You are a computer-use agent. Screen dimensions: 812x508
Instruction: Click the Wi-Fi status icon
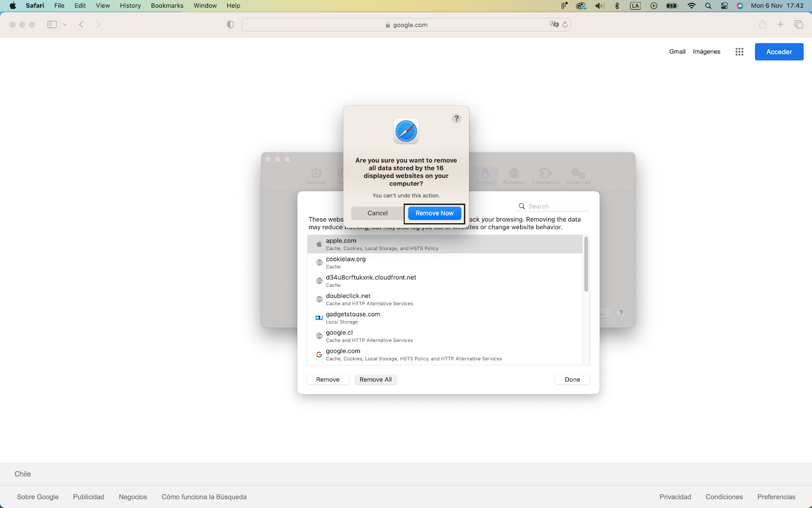tap(691, 6)
